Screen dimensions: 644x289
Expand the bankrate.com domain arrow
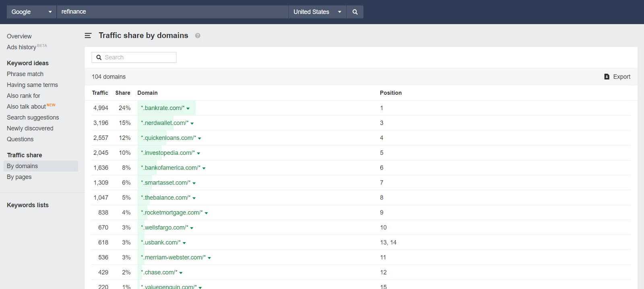click(188, 108)
